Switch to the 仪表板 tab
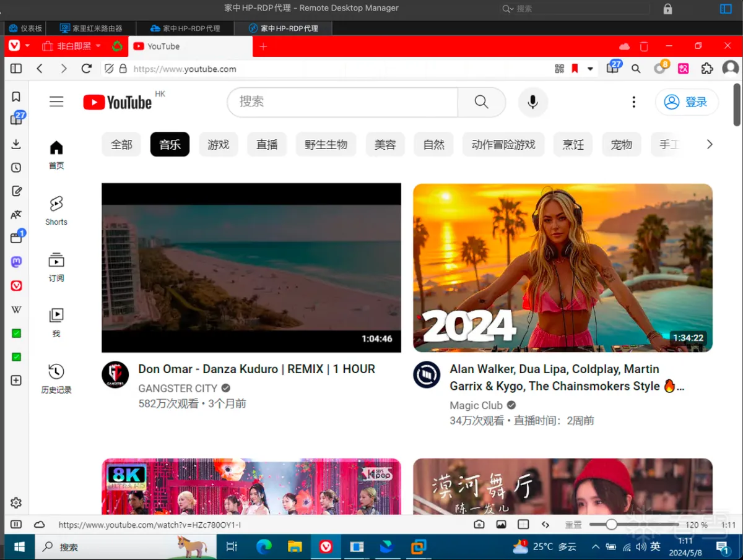This screenshot has height=560, width=743. coord(26,28)
